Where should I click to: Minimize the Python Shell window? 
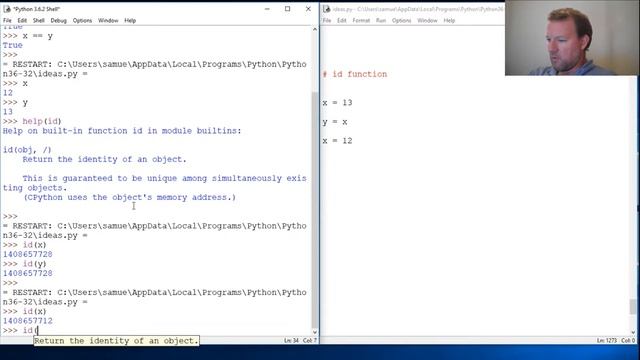pos(267,9)
